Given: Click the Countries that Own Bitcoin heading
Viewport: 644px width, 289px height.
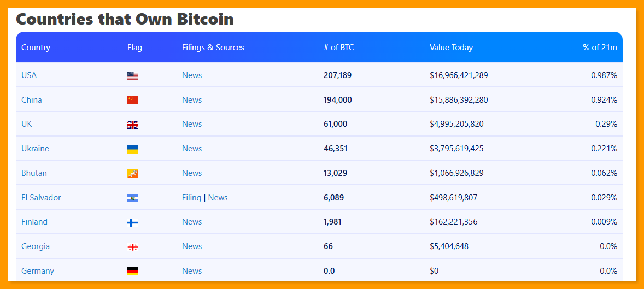Looking at the screenshot, I should [x=125, y=19].
